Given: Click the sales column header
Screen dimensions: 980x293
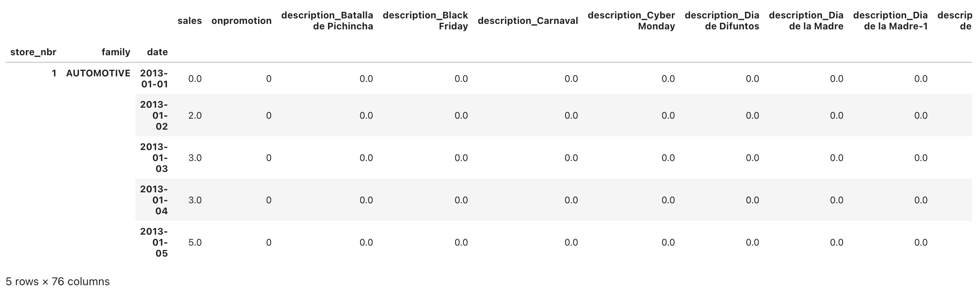Looking at the screenshot, I should (x=189, y=21).
